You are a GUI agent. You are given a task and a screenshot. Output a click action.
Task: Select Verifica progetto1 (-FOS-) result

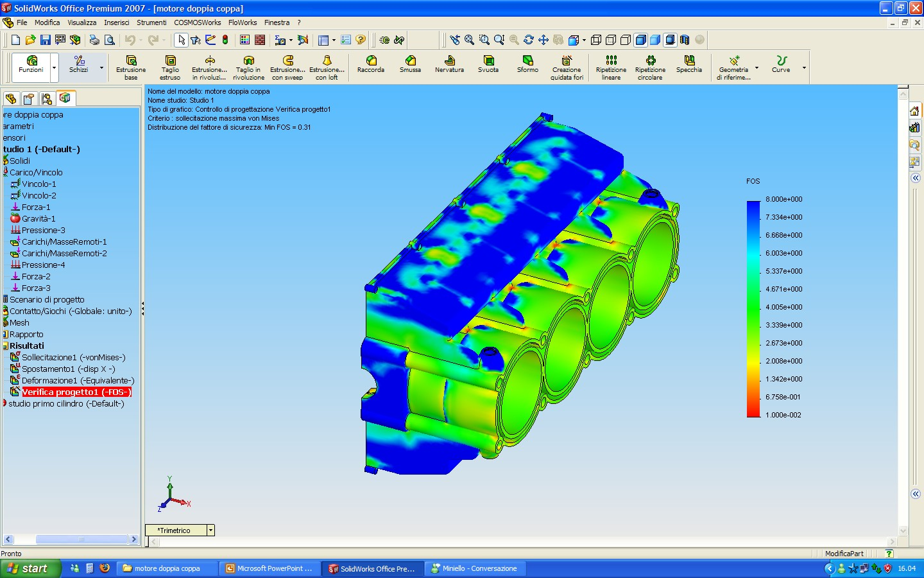(76, 392)
